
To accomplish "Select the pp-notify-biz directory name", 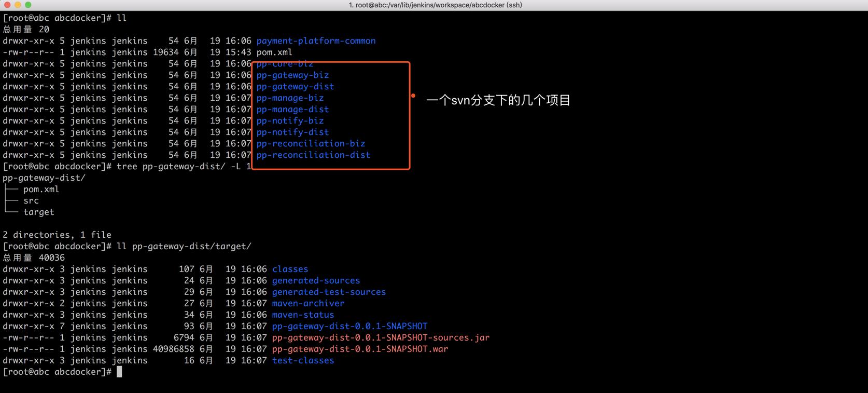I will coord(290,120).
